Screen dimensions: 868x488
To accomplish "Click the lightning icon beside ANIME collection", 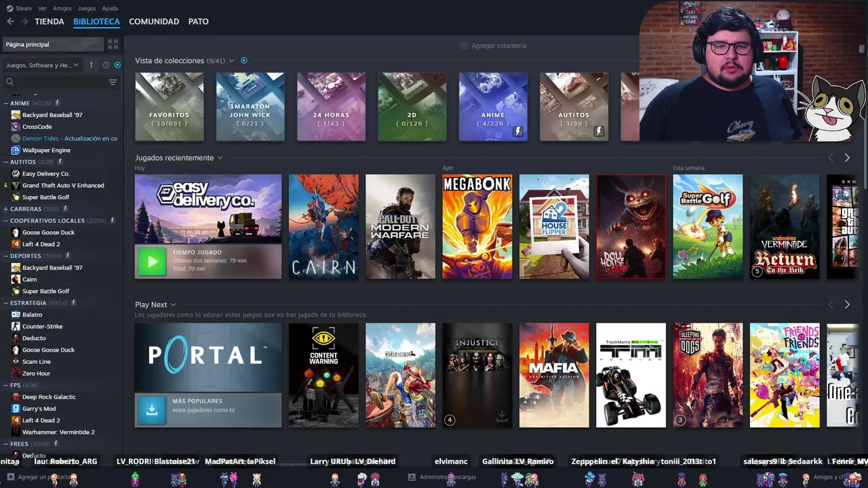I will coord(58,103).
